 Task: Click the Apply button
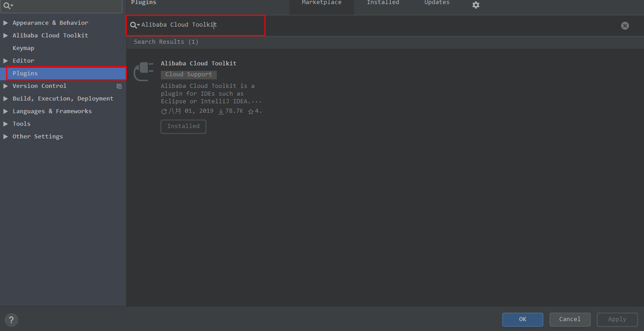point(617,319)
